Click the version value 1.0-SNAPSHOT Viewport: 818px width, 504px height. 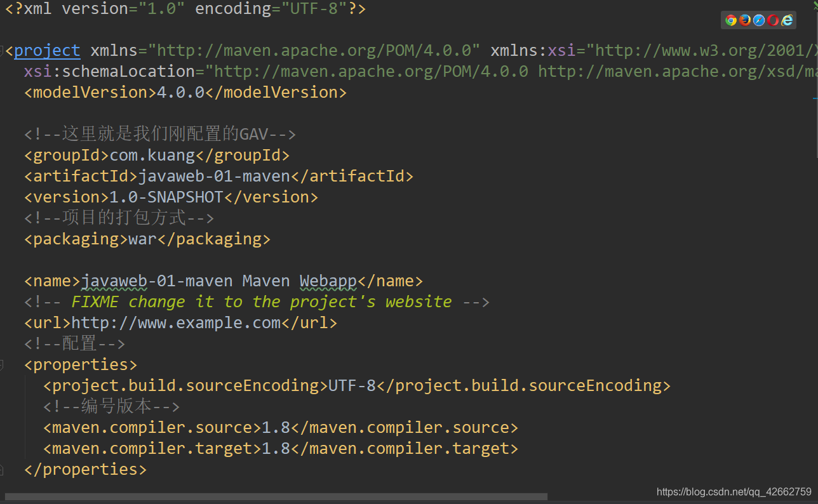pos(166,197)
